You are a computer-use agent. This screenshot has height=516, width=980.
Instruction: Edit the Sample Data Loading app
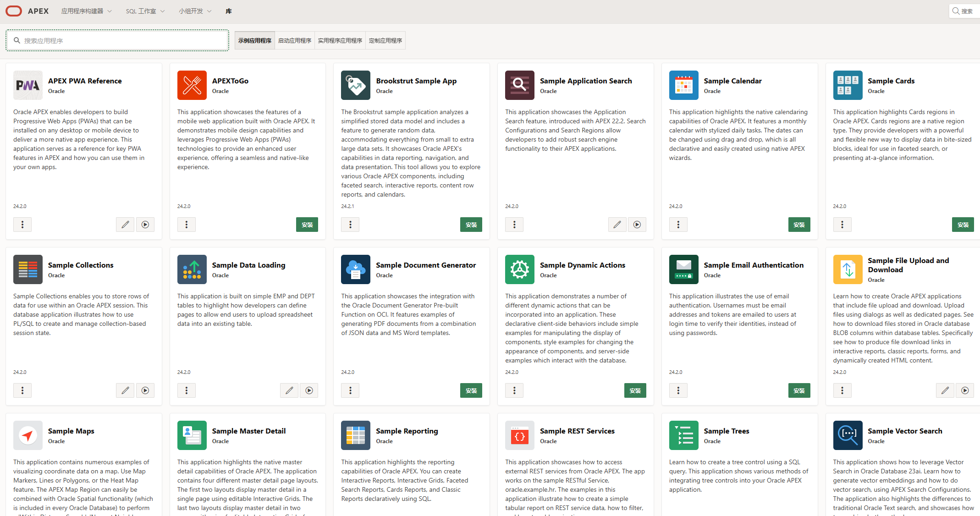tap(289, 390)
